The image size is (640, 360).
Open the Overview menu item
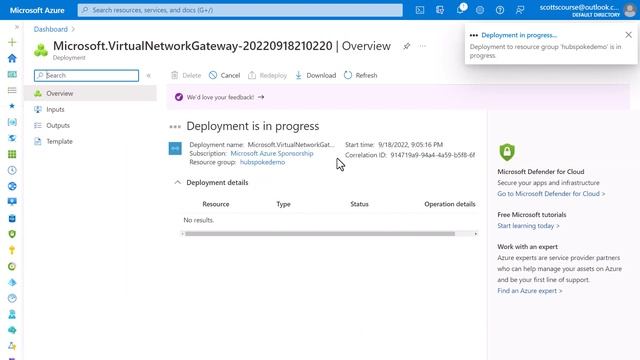click(90, 93)
